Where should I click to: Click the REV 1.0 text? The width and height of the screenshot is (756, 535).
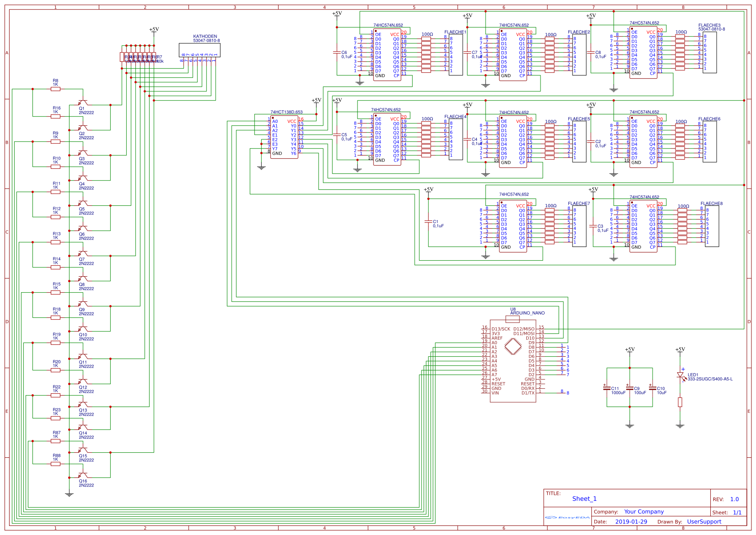click(x=735, y=499)
